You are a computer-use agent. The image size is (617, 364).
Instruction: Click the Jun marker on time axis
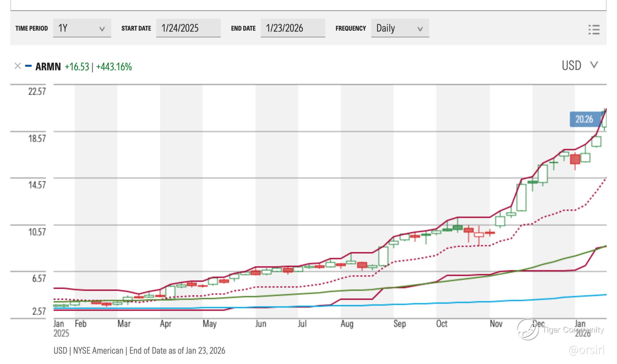pos(261,324)
